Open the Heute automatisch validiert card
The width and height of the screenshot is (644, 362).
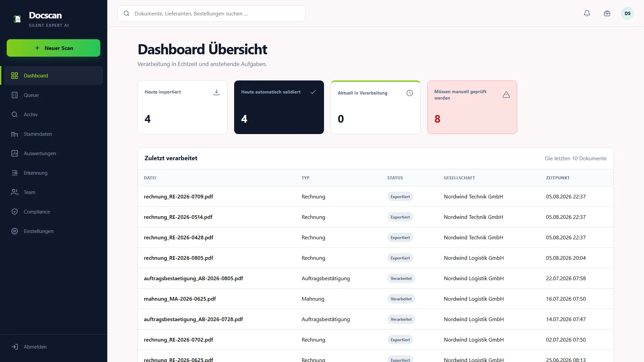click(x=279, y=107)
